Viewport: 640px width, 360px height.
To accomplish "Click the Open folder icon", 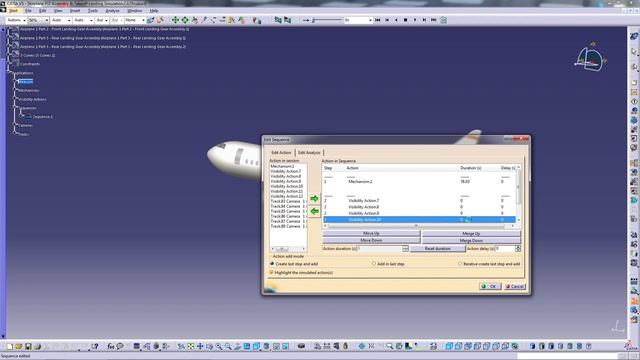I will point(19,346).
